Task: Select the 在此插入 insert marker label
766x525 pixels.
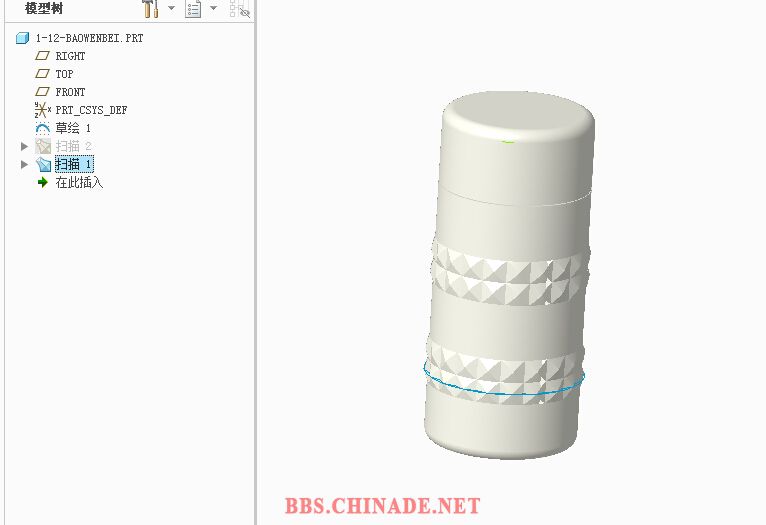Action: (79, 183)
